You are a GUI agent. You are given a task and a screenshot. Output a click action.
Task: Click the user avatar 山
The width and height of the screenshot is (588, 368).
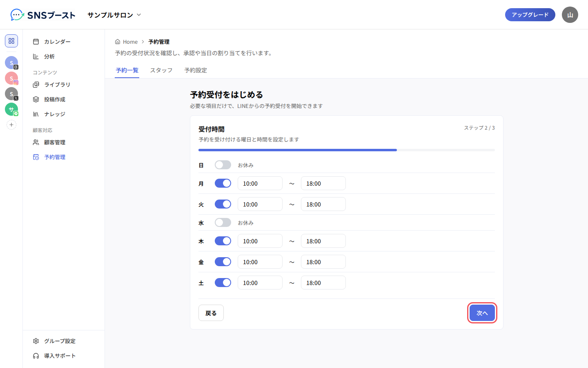tap(570, 15)
